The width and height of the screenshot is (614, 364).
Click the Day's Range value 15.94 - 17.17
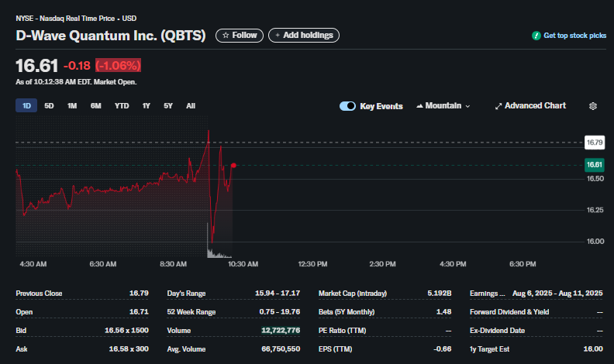[278, 294]
